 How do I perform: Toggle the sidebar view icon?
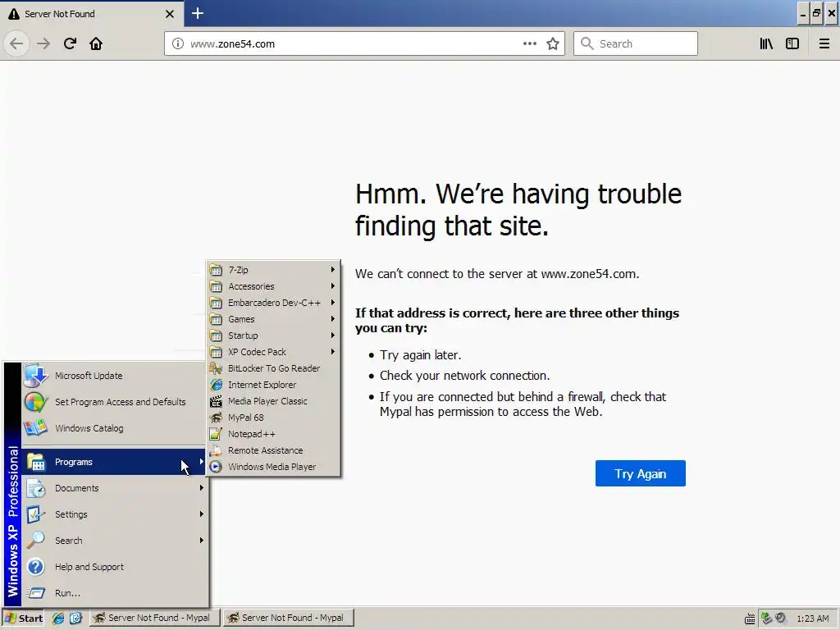tap(792, 43)
